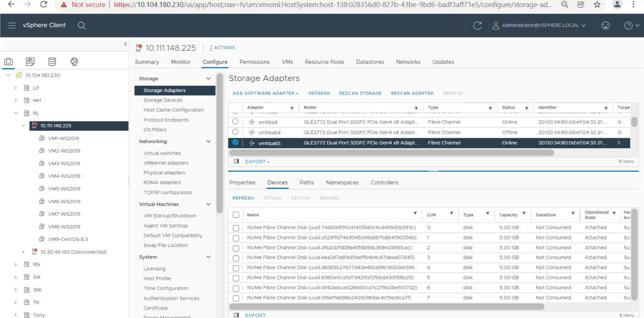Open the Monitor tab

[x=181, y=62]
